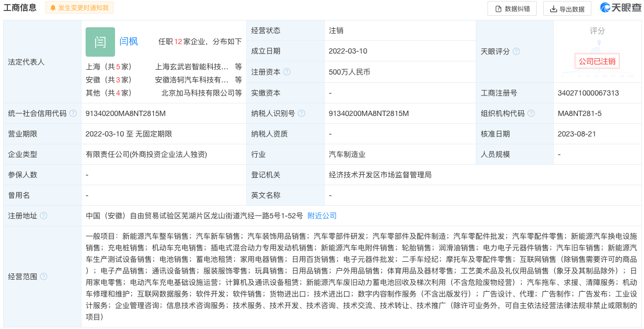Click 2022-03-10 至 无固定期限 business term
The width and height of the screenshot is (644, 329).
(129, 134)
